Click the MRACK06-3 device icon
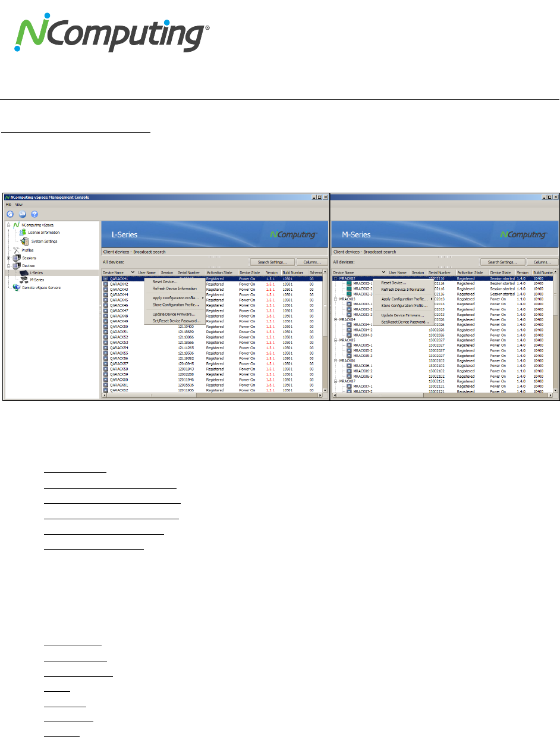The image size is (560, 737). (x=349, y=376)
